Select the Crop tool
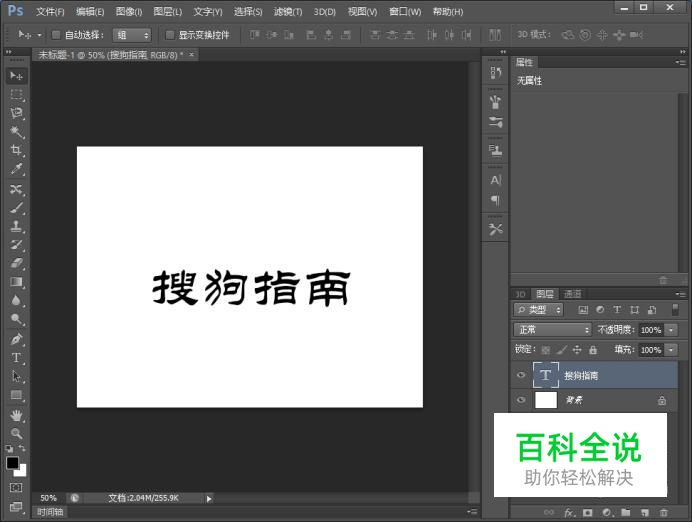Screen dimensions: 692x522 click(16, 150)
